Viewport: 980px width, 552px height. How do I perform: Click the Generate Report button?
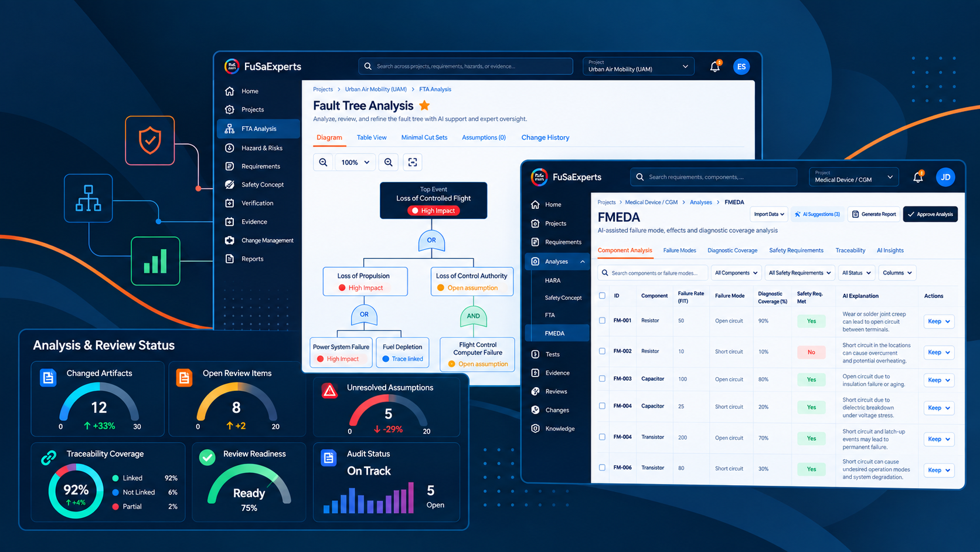[874, 214]
